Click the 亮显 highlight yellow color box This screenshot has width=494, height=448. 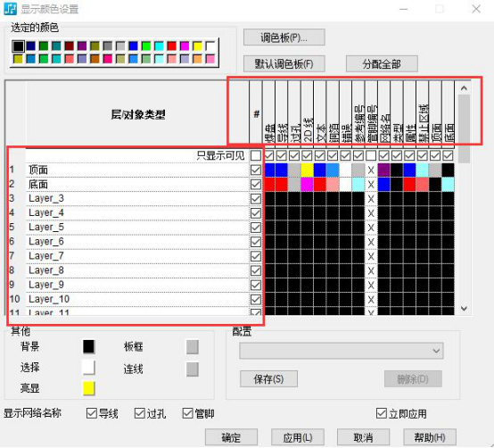[x=88, y=388]
